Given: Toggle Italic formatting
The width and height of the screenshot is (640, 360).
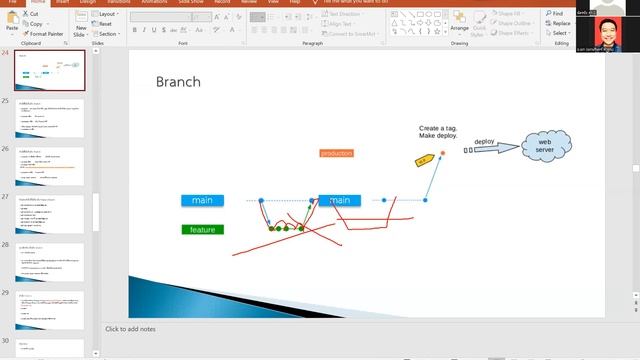Looking at the screenshot, I should [x=144, y=30].
